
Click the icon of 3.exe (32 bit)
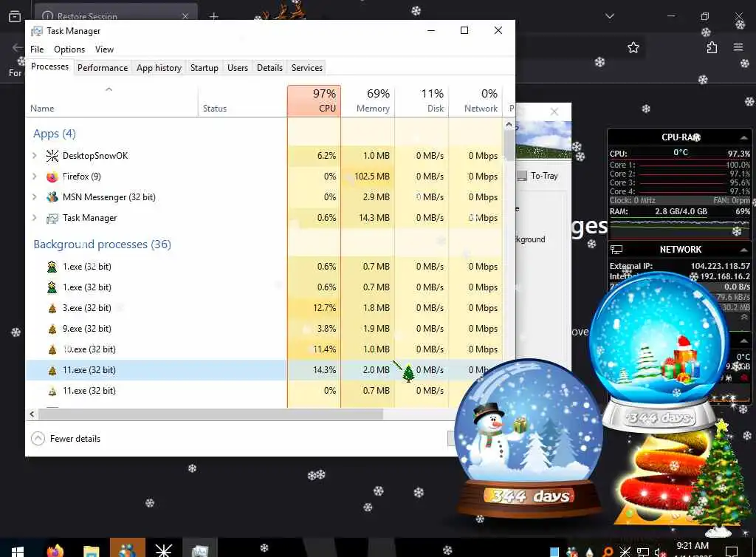click(52, 308)
